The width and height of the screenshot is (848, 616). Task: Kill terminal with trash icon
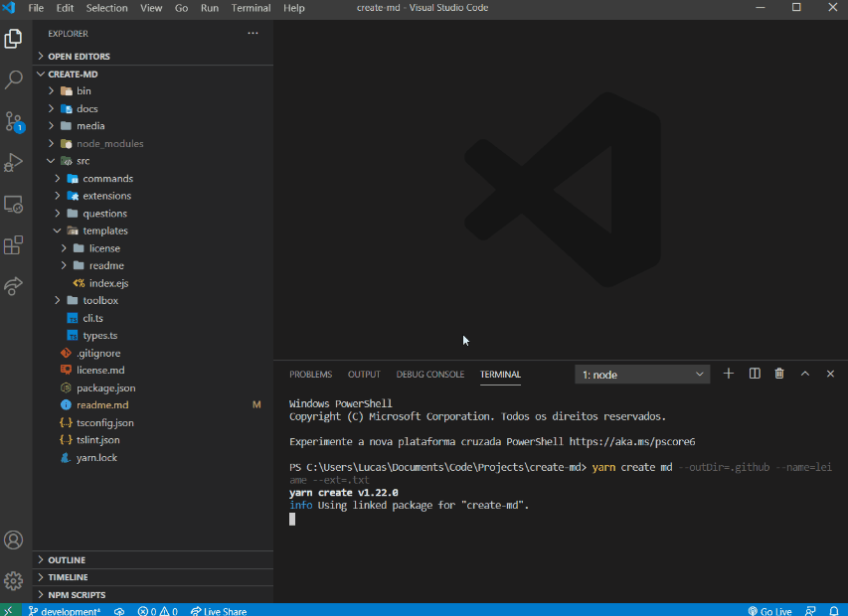coord(779,374)
